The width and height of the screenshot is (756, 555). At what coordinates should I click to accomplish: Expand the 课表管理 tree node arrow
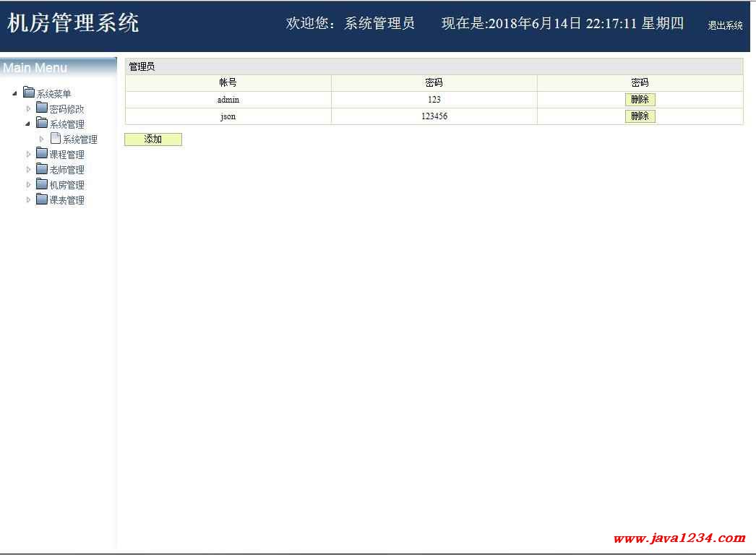(x=29, y=199)
